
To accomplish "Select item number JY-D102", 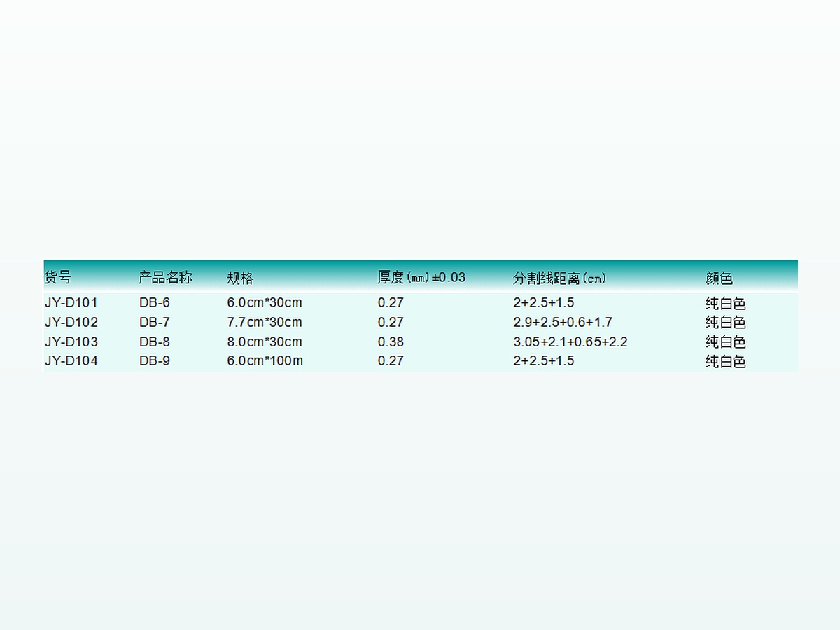I will coord(71,323).
